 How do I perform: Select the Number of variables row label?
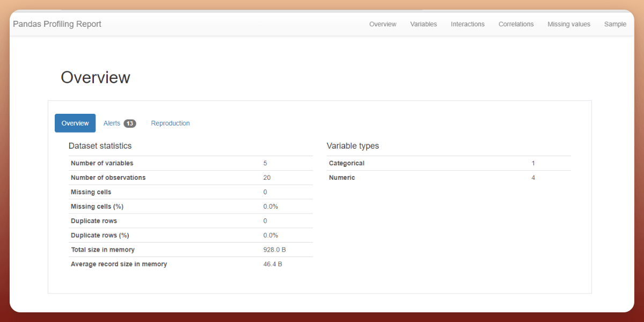coord(102,163)
